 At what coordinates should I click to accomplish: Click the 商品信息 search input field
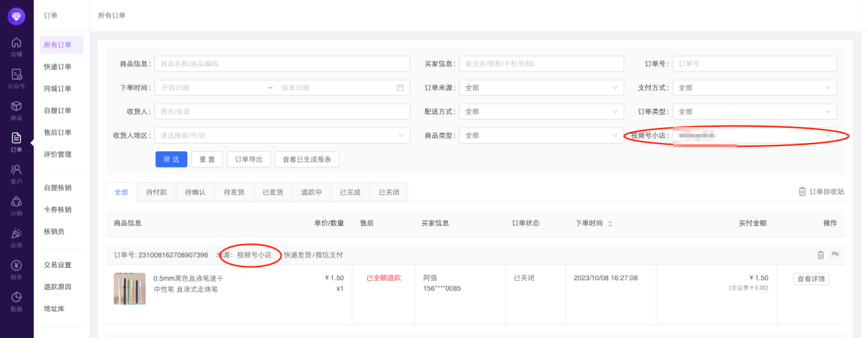click(282, 64)
